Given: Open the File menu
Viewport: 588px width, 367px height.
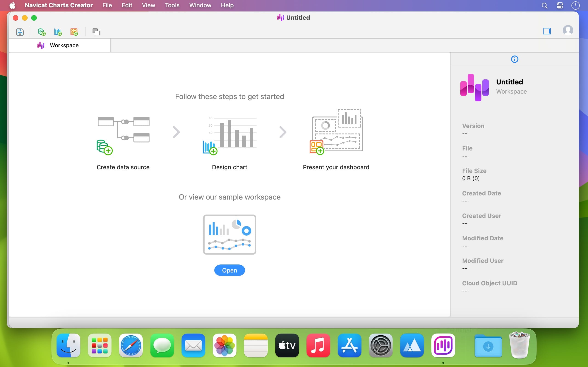Looking at the screenshot, I should tap(107, 5).
